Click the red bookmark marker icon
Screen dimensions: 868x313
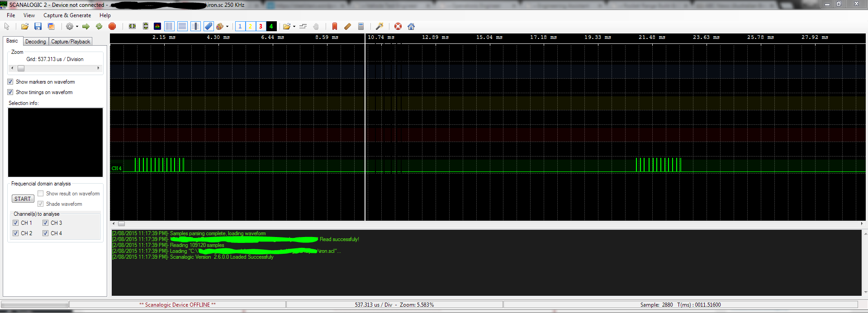tap(335, 27)
